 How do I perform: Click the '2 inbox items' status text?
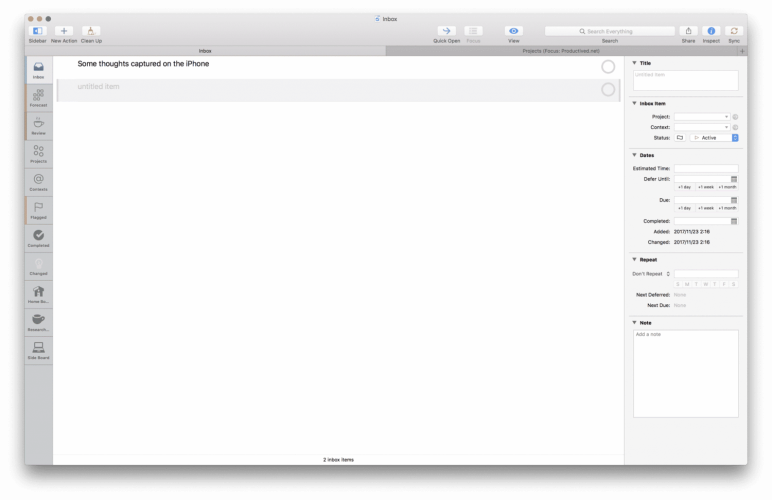[x=338, y=460]
